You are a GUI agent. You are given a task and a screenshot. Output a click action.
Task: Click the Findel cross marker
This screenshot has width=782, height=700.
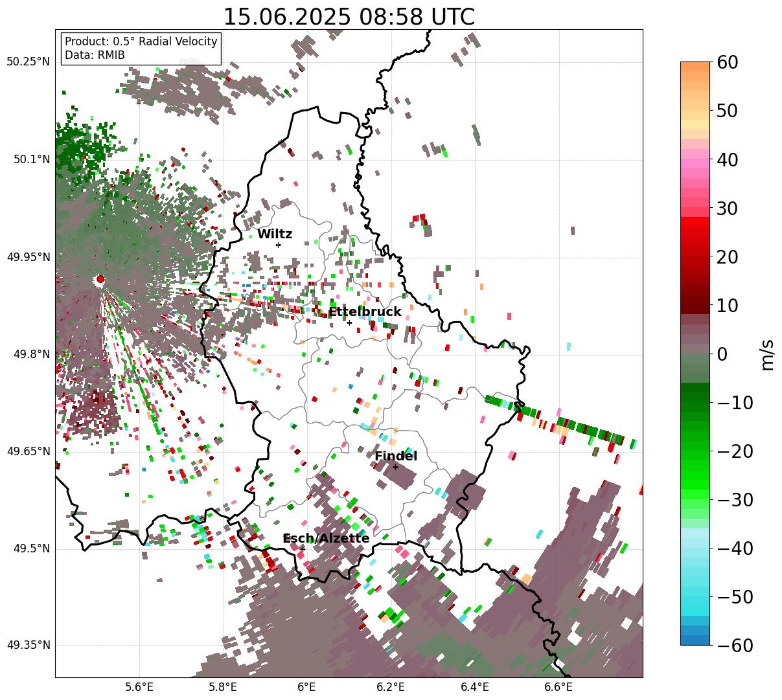[395, 467]
